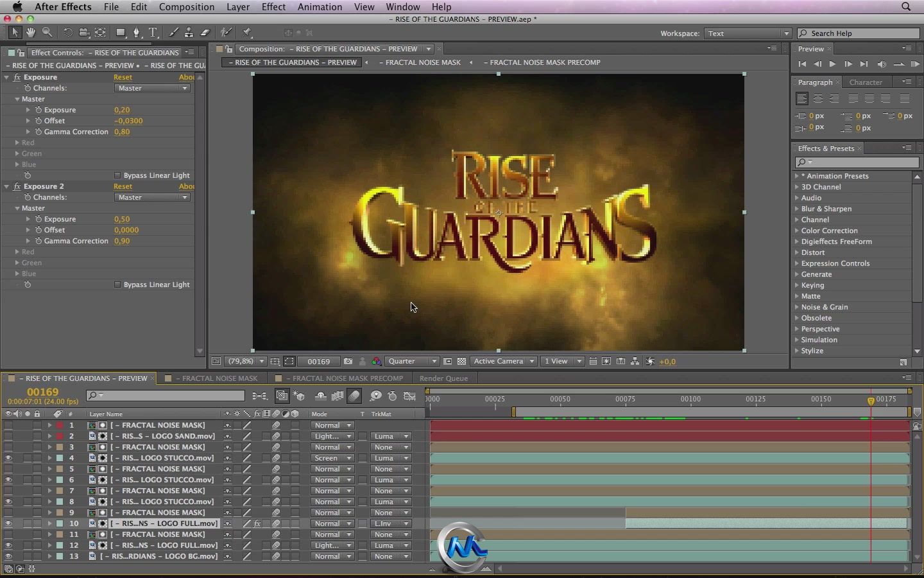Enable Frame Blending for the timeline
924x578 pixels.
coord(337,396)
